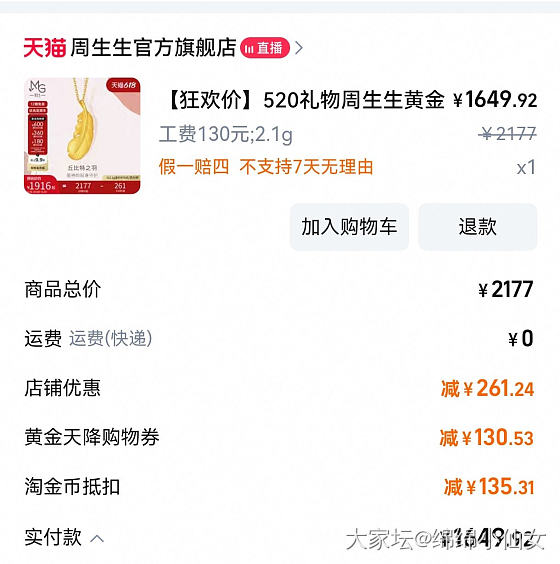Tap the Tmall (天猫) logo icon
The width and height of the screenshot is (560, 564).
[45, 47]
